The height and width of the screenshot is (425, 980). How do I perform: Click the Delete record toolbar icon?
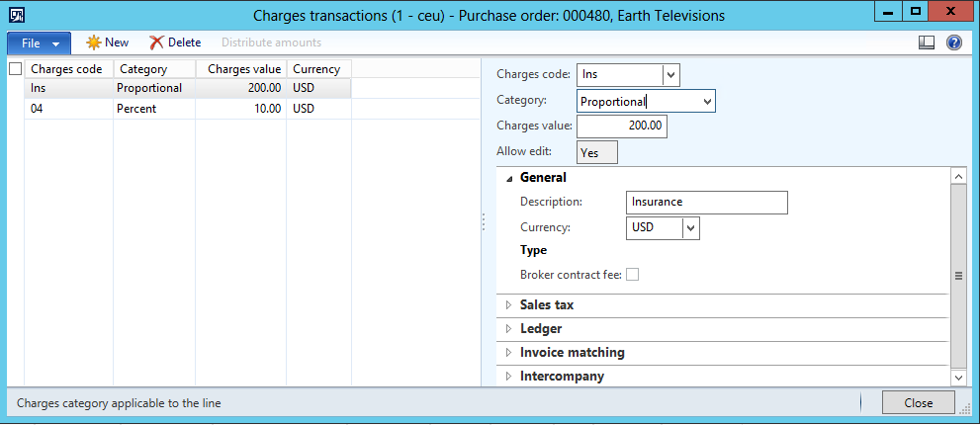pos(157,42)
